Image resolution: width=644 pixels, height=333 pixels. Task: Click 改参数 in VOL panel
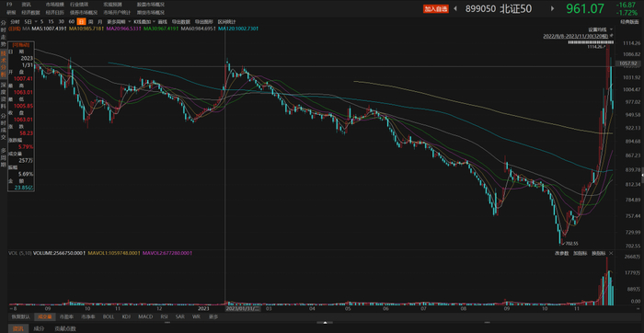click(x=562, y=253)
